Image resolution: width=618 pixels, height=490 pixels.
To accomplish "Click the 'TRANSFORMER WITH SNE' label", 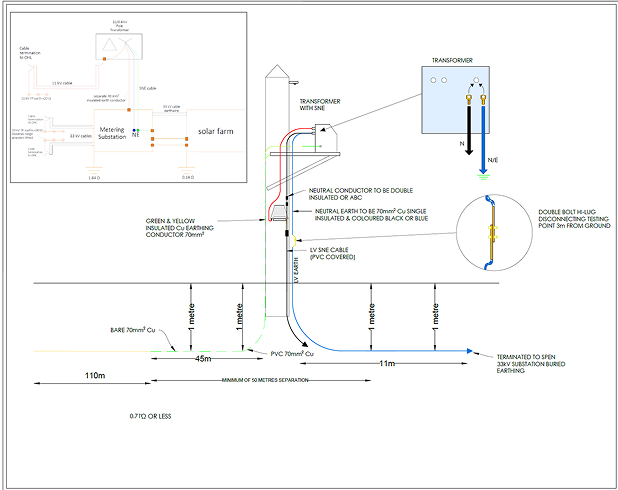I will pos(320,104).
